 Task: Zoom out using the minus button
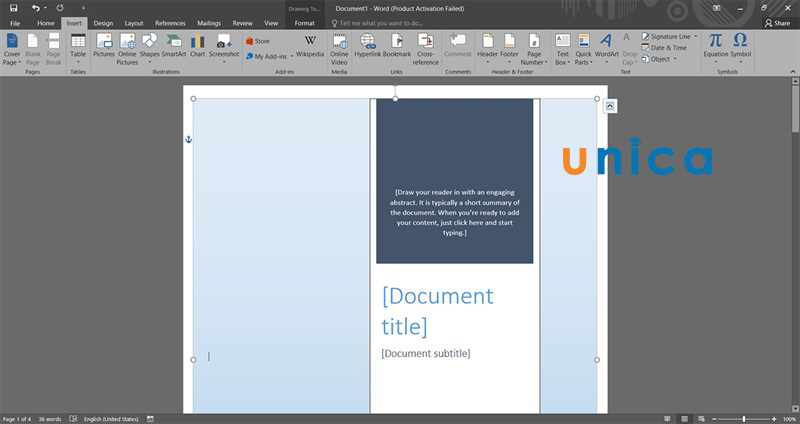coord(714,419)
